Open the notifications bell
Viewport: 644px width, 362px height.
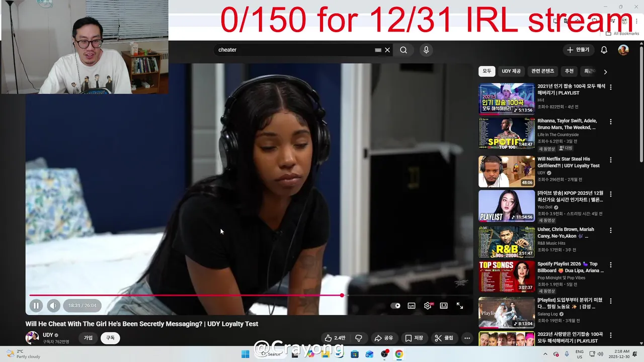(x=604, y=50)
